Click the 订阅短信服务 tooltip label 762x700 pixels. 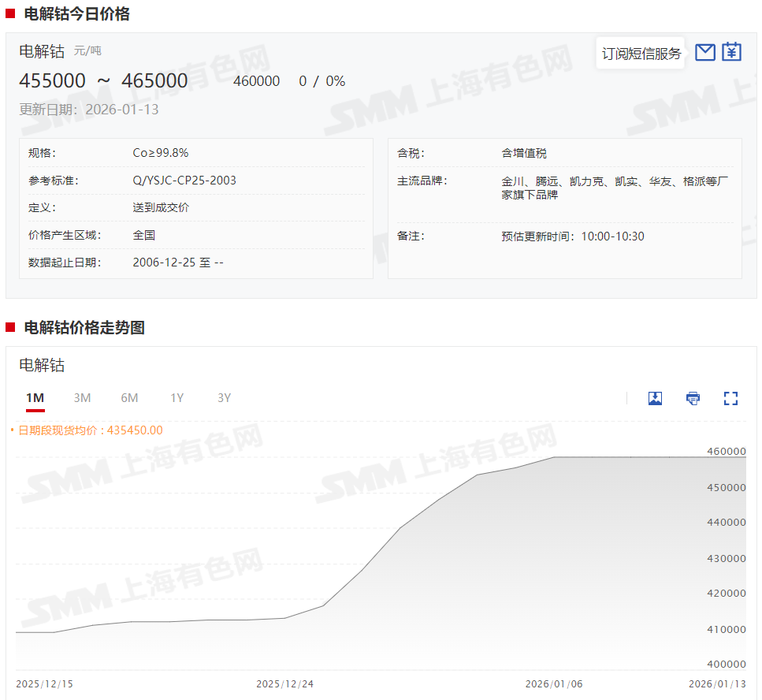point(641,54)
